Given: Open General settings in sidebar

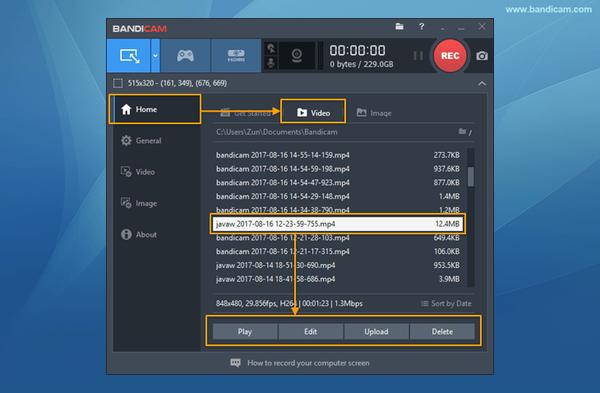Looking at the screenshot, I should point(141,140).
